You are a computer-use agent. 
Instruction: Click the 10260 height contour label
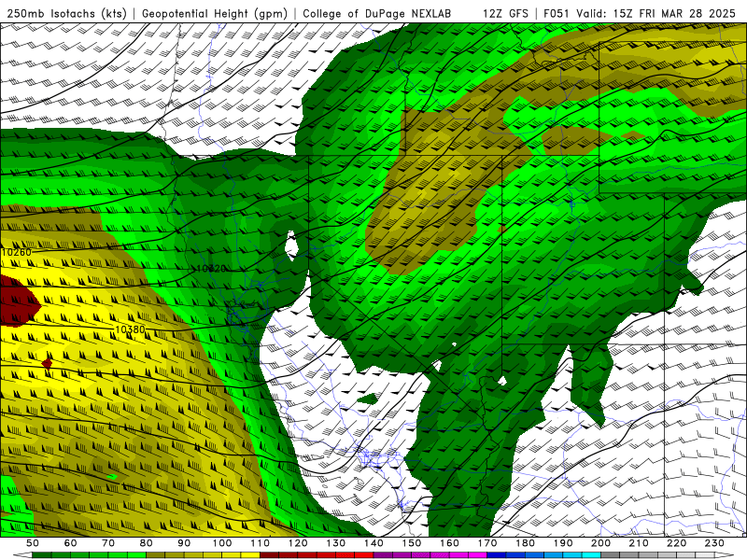click(17, 252)
